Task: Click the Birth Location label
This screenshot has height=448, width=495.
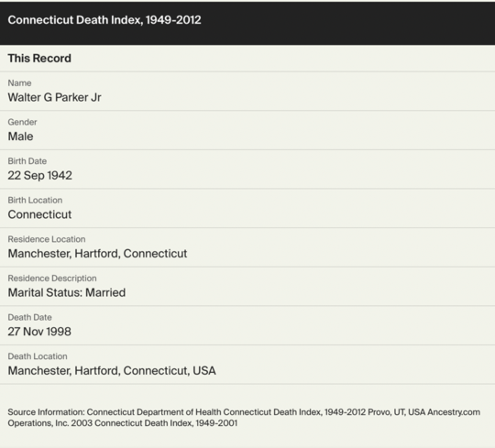Action: coord(35,201)
